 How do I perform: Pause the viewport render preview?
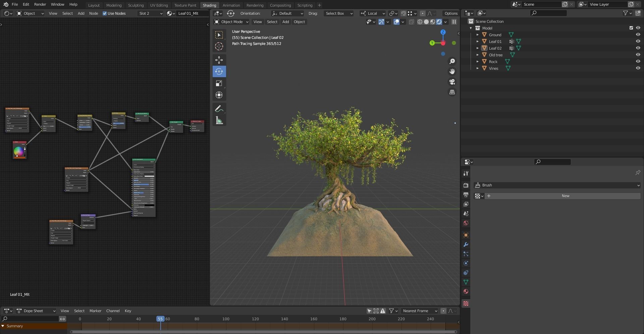(454, 22)
